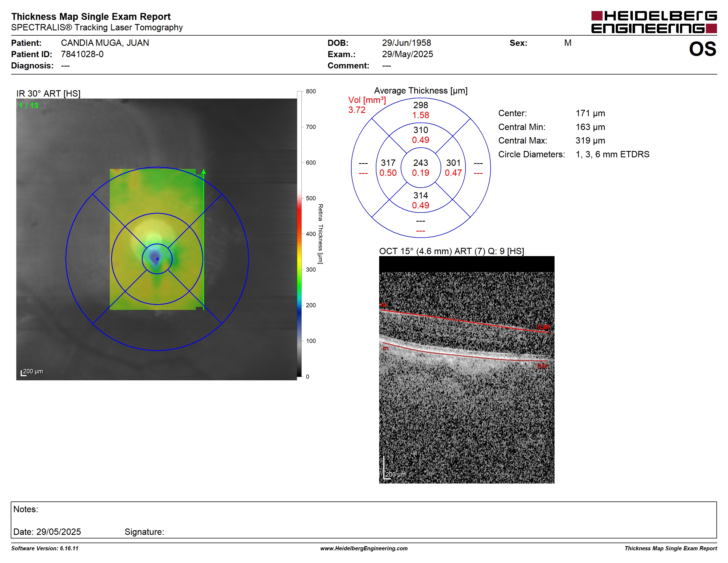Click the inner left sector thickness 317
Screen dimensions: 728x563
[x=388, y=163]
